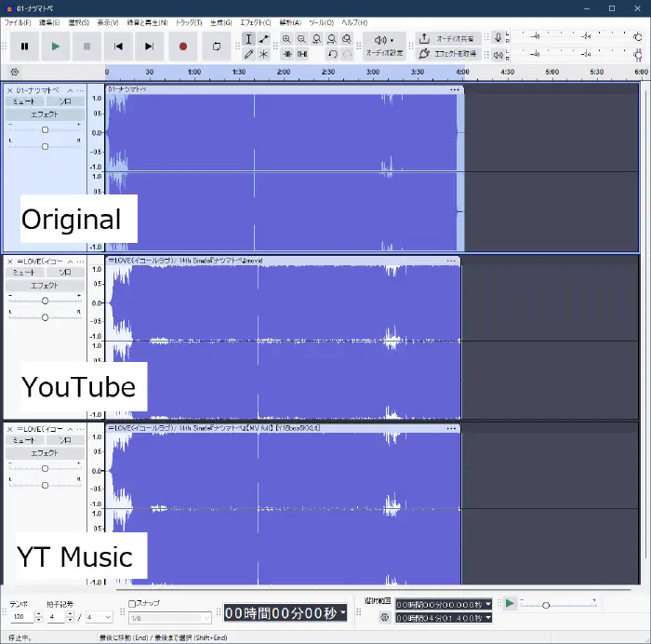The width and height of the screenshot is (651, 644).
Task: Open selection start time format dropdown
Action: coord(488,604)
